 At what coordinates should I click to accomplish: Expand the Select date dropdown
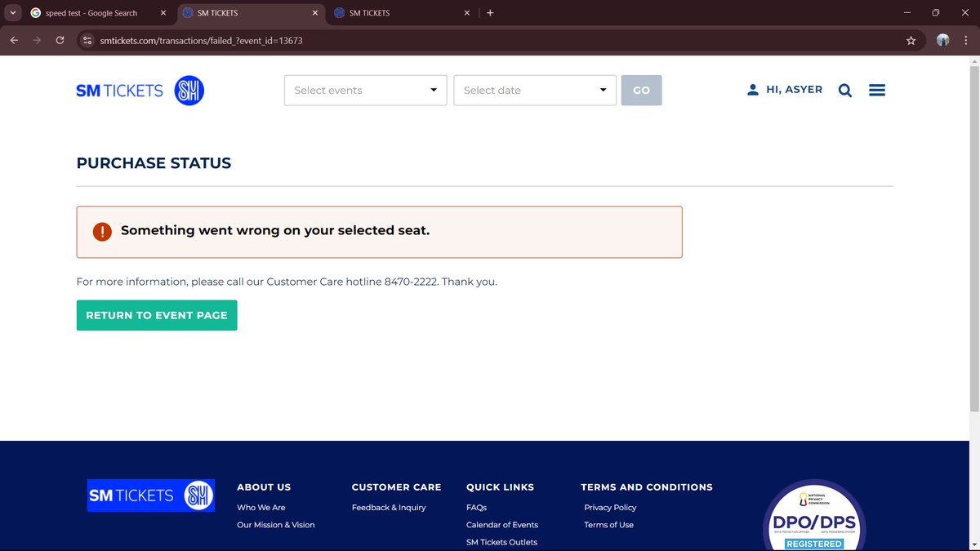click(535, 91)
